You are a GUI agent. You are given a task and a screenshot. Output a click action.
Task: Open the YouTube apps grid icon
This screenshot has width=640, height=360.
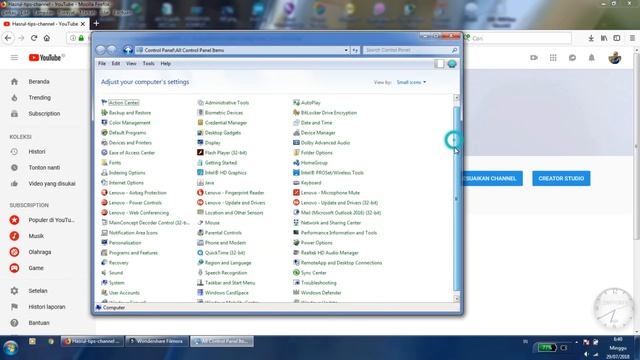[553, 58]
